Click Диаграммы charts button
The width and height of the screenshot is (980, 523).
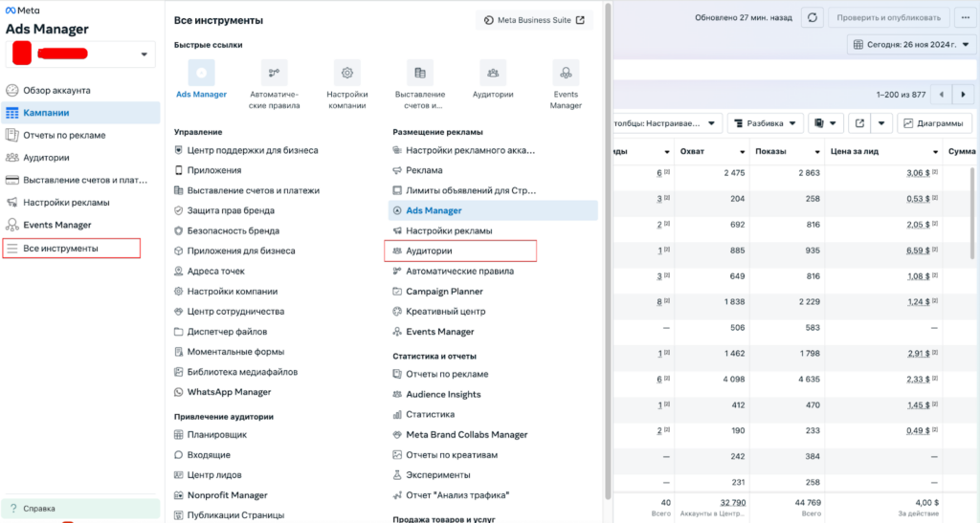point(934,123)
